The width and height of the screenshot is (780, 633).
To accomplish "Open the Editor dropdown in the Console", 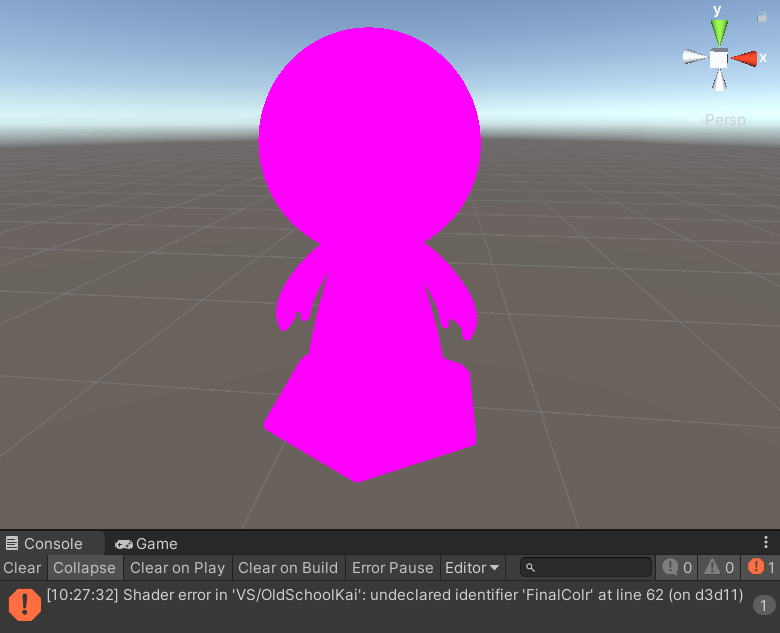I will [472, 568].
